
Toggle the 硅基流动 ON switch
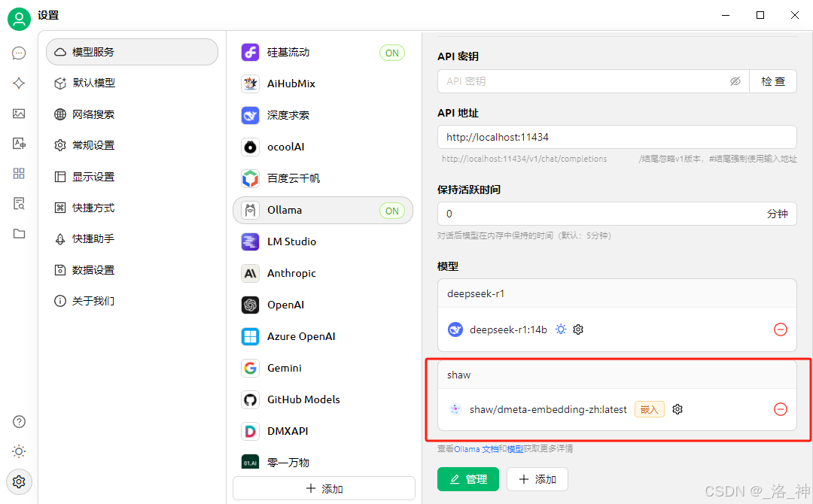pyautogui.click(x=392, y=53)
